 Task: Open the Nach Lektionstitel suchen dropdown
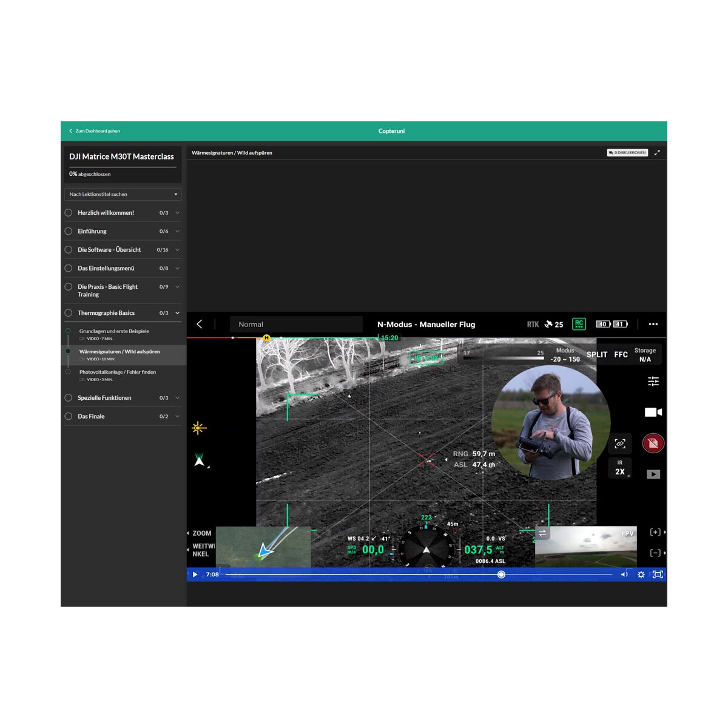point(123,194)
